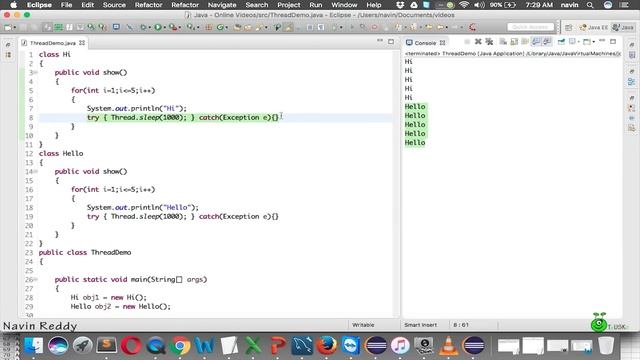Viewport: 640px width, 360px height.
Task: Click the Debug toolbar icon
Action: pyautogui.click(x=143, y=27)
